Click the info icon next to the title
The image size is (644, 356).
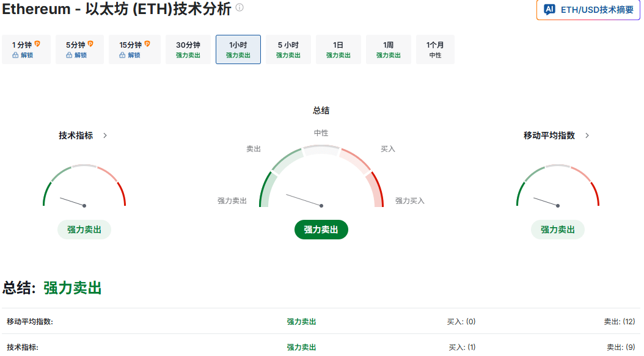[x=240, y=7]
